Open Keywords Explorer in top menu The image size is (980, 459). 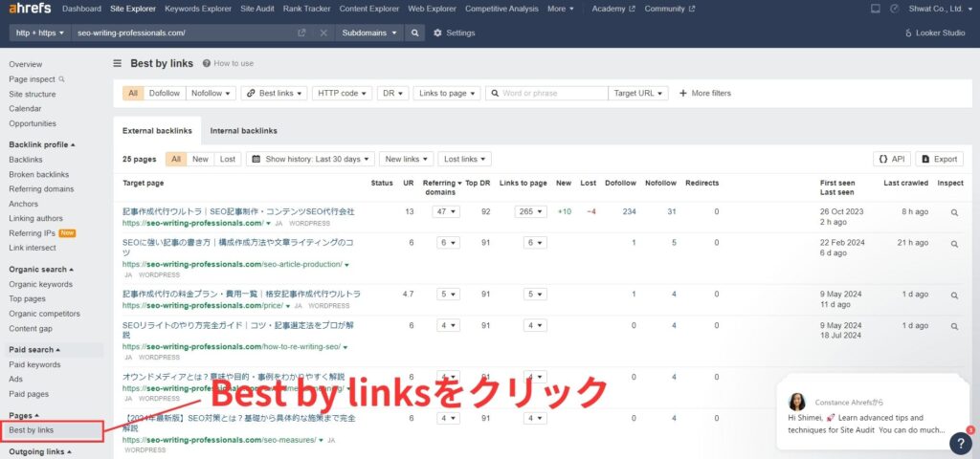pos(198,9)
